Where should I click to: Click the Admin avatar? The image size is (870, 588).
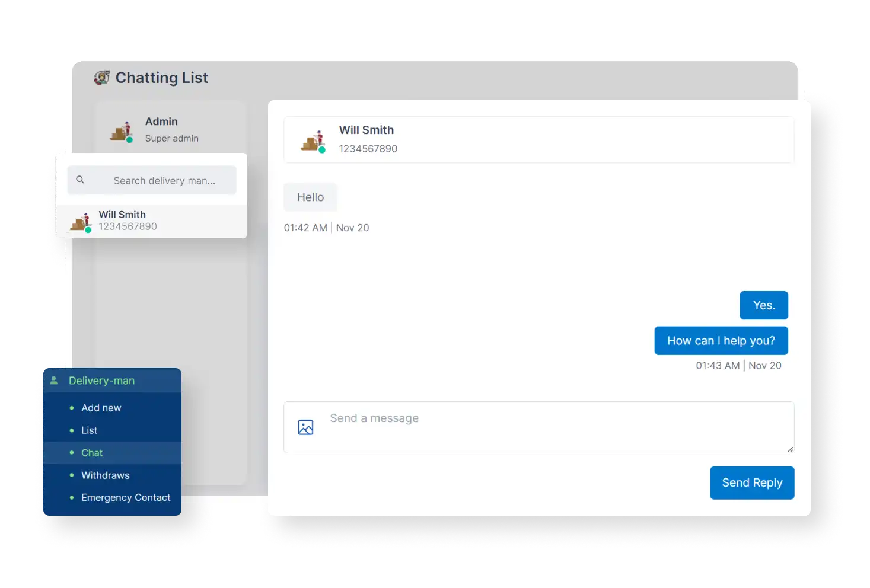[x=120, y=130]
